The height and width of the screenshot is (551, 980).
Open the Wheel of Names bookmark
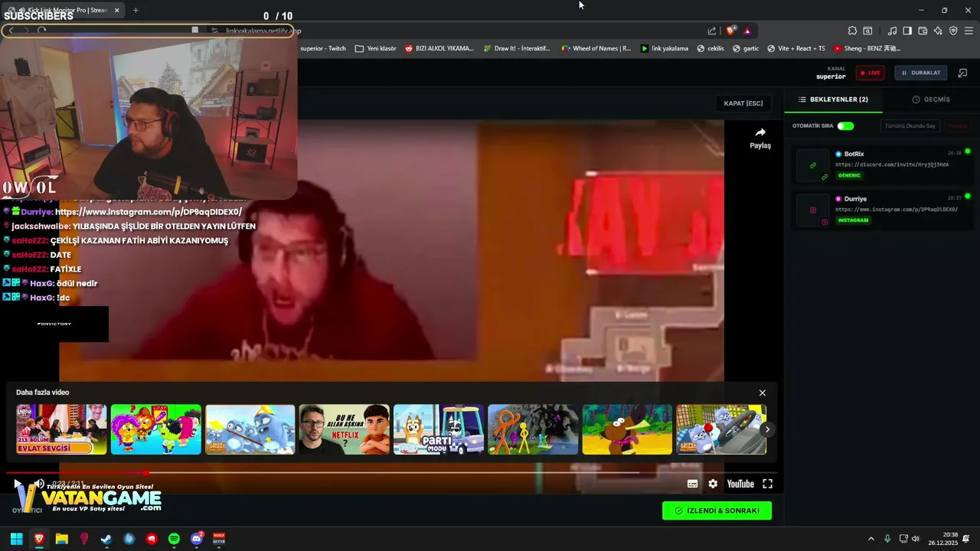pos(596,48)
